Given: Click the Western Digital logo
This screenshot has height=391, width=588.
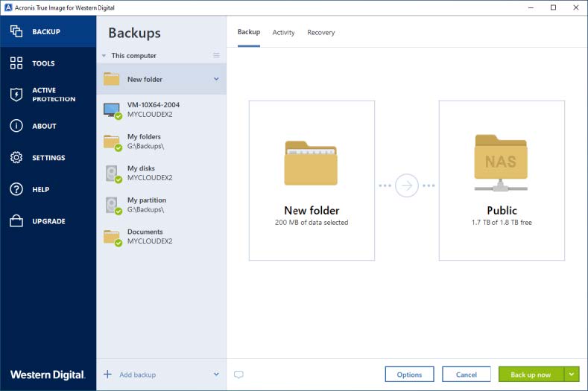Looking at the screenshot, I should [48, 375].
